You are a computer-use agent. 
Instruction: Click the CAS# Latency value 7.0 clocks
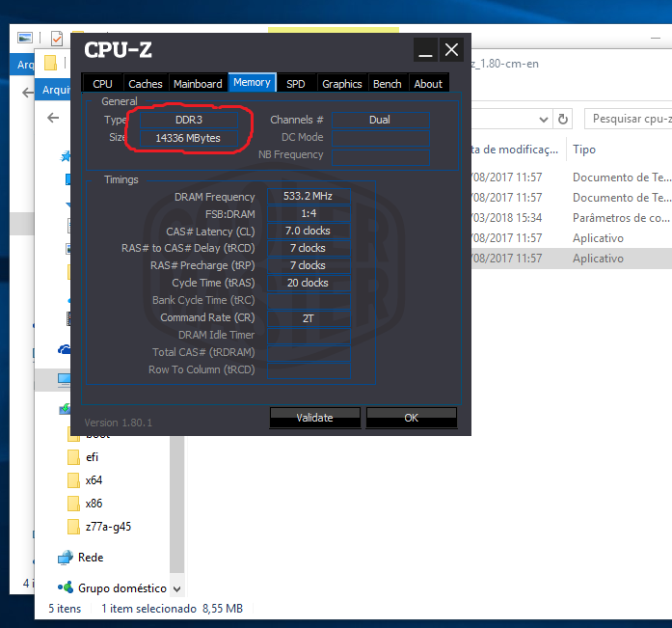click(x=309, y=231)
